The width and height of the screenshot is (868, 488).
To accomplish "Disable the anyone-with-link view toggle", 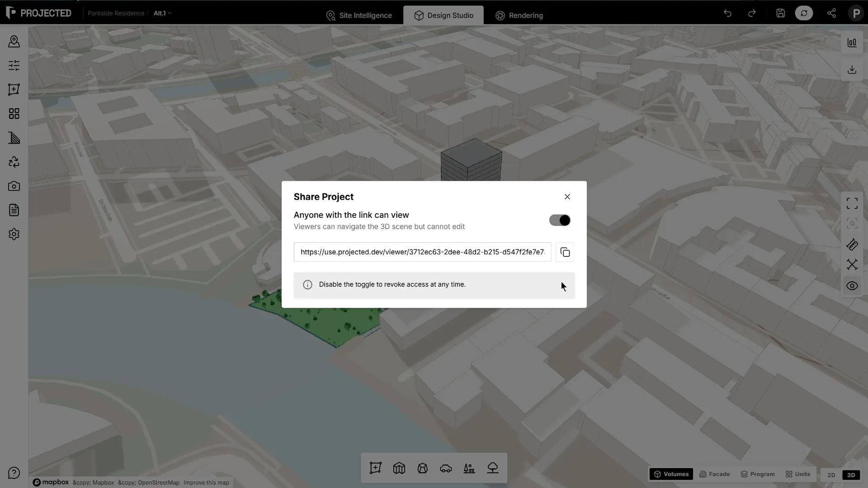I will coord(560,220).
